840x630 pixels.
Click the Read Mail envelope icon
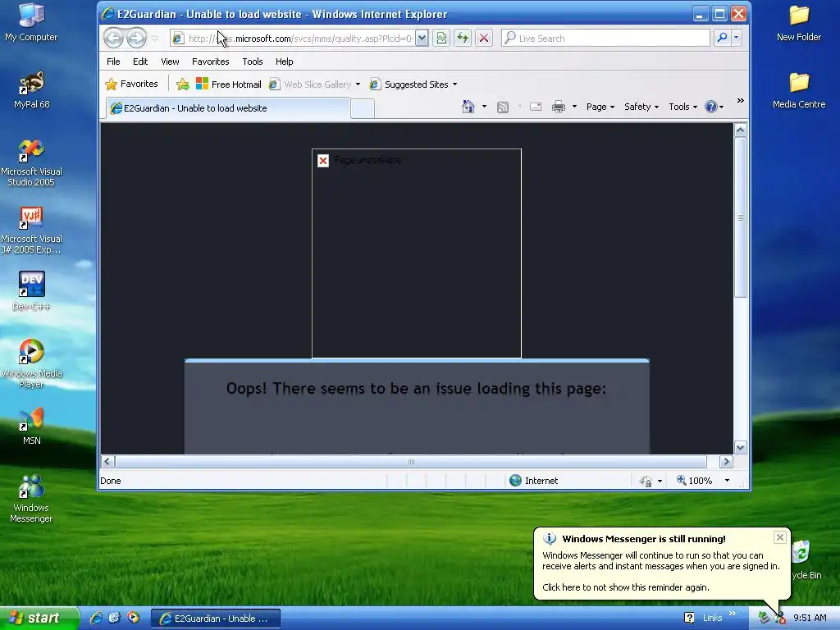pos(535,107)
